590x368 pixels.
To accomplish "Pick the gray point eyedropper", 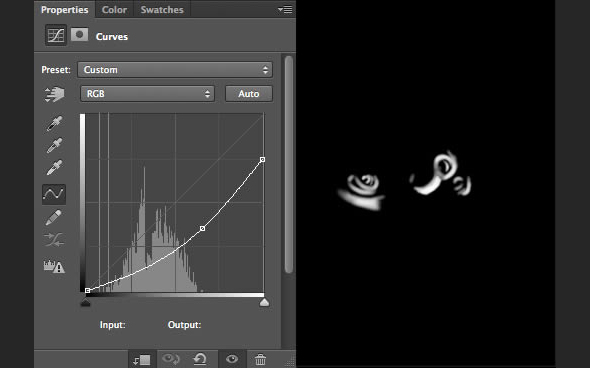I will pos(54,146).
